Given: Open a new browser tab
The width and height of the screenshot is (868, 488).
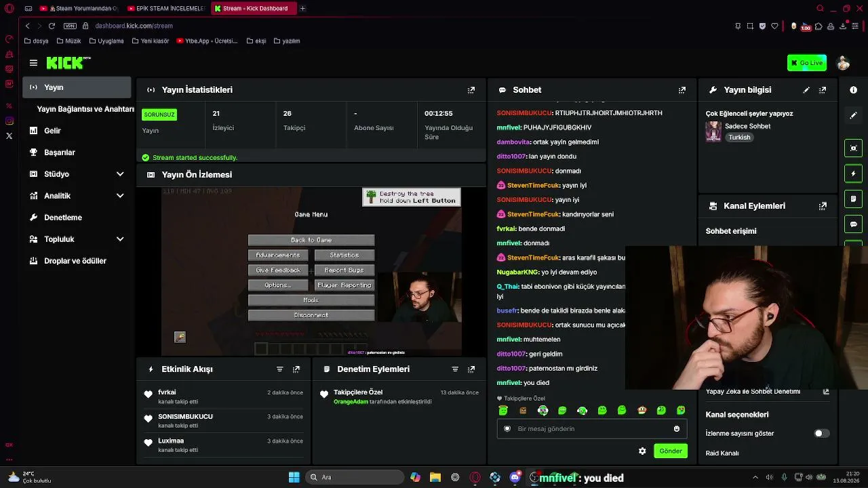Looking at the screenshot, I should pos(302,9).
